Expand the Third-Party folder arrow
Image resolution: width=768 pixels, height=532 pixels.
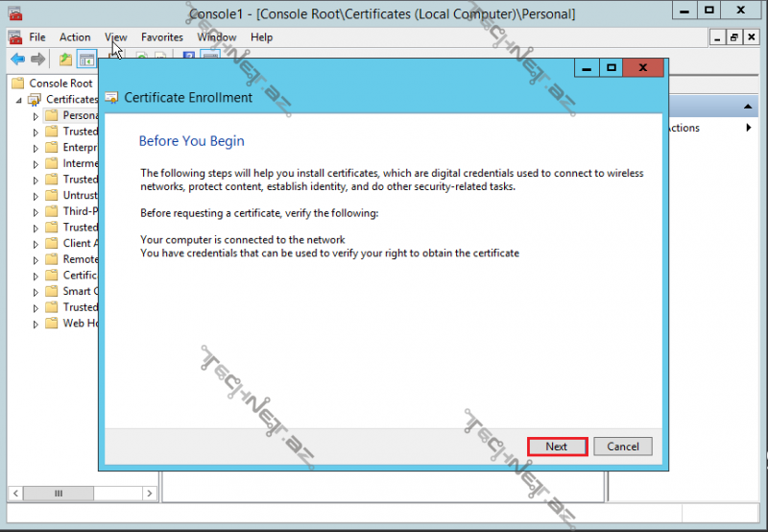click(36, 211)
